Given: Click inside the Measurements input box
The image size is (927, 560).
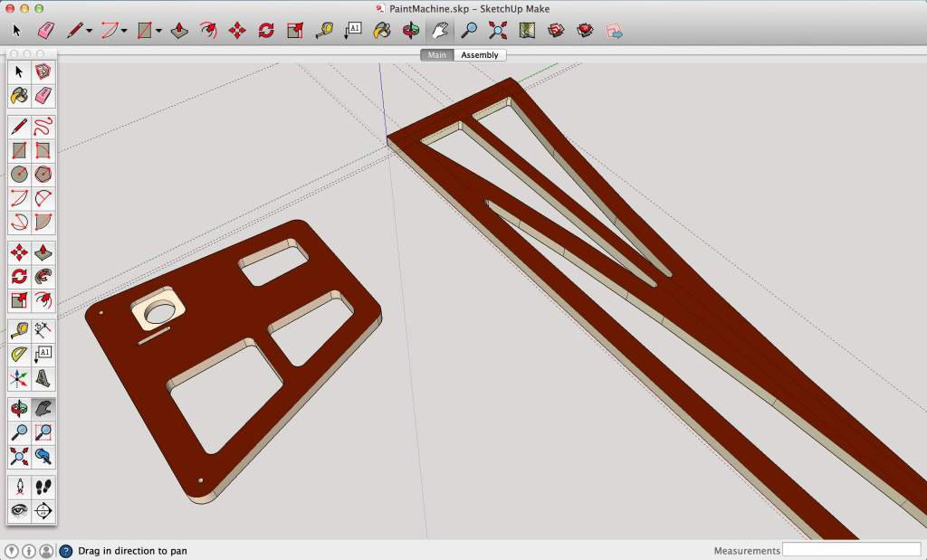Looking at the screenshot, I should click(x=851, y=550).
